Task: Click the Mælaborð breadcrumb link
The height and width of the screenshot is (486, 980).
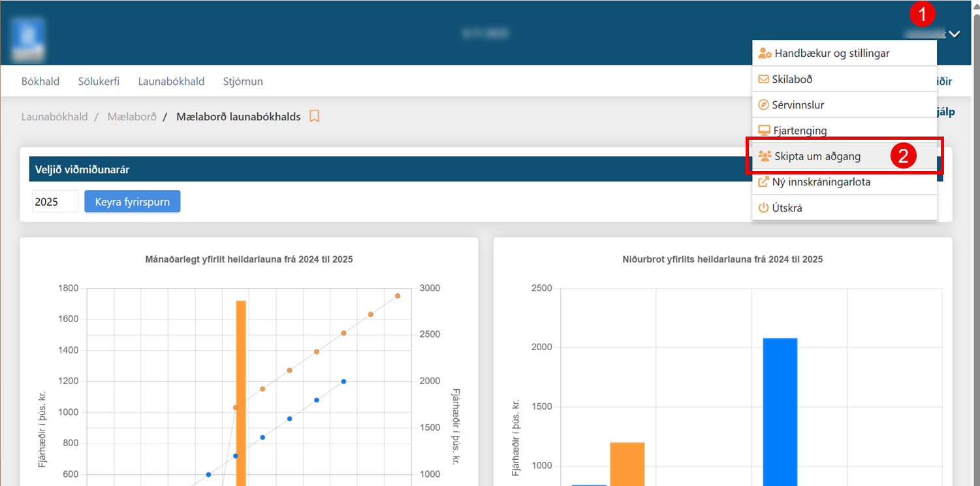Action: (x=132, y=117)
